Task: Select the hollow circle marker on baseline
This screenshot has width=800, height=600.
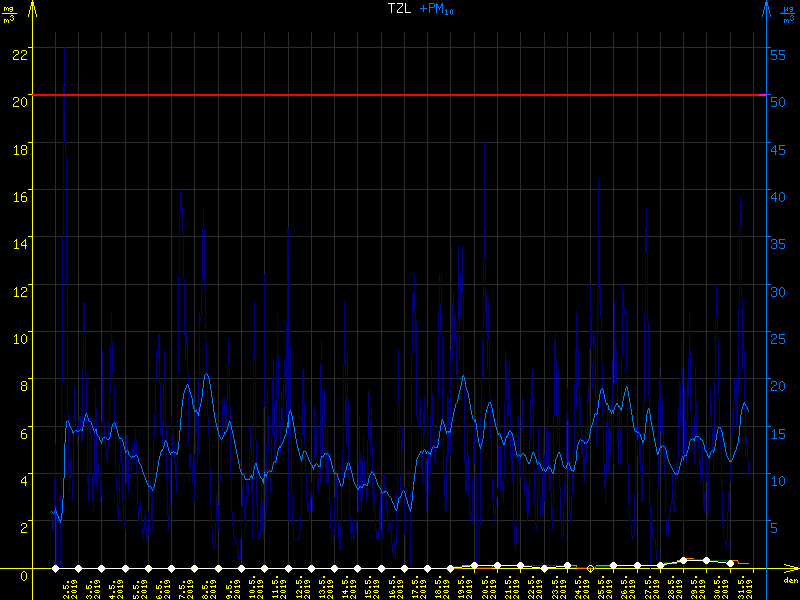Action: point(590,568)
